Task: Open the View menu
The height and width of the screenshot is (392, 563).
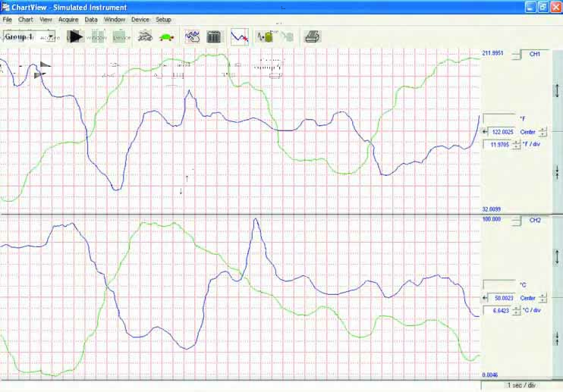Action: click(x=46, y=20)
